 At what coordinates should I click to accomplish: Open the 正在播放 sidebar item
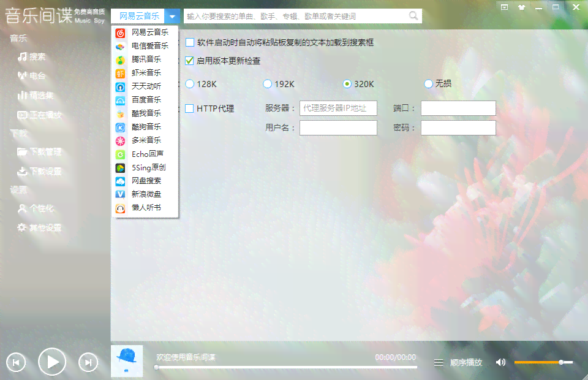pos(39,115)
